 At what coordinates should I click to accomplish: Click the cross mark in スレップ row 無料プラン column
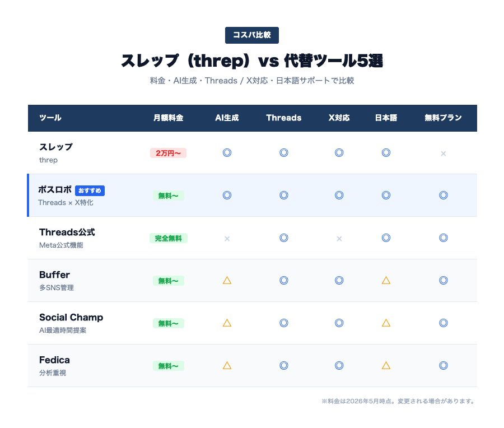coord(444,153)
